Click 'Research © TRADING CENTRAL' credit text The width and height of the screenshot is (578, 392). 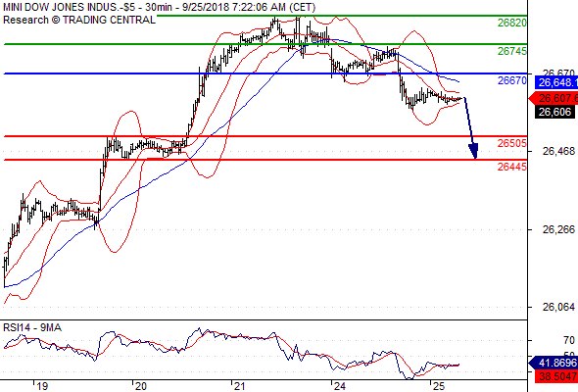pos(79,20)
